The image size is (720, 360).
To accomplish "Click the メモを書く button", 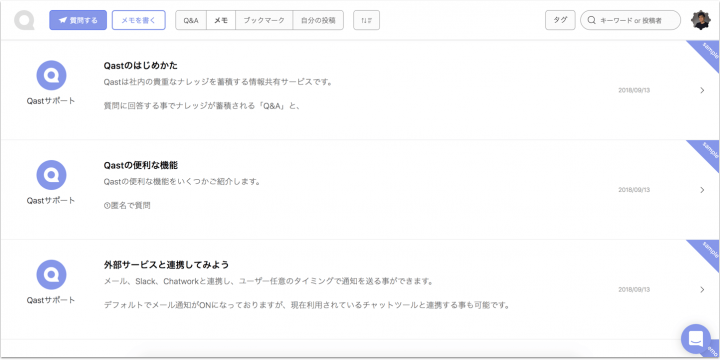I will coord(139,20).
